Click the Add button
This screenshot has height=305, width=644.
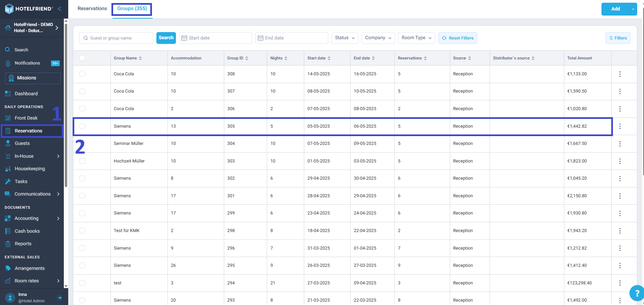pyautogui.click(x=615, y=9)
